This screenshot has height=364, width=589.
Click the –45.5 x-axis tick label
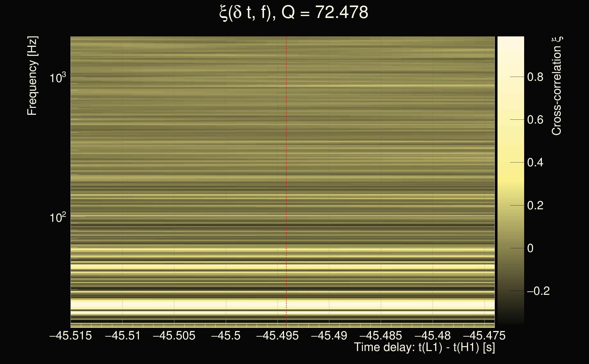[226, 336]
